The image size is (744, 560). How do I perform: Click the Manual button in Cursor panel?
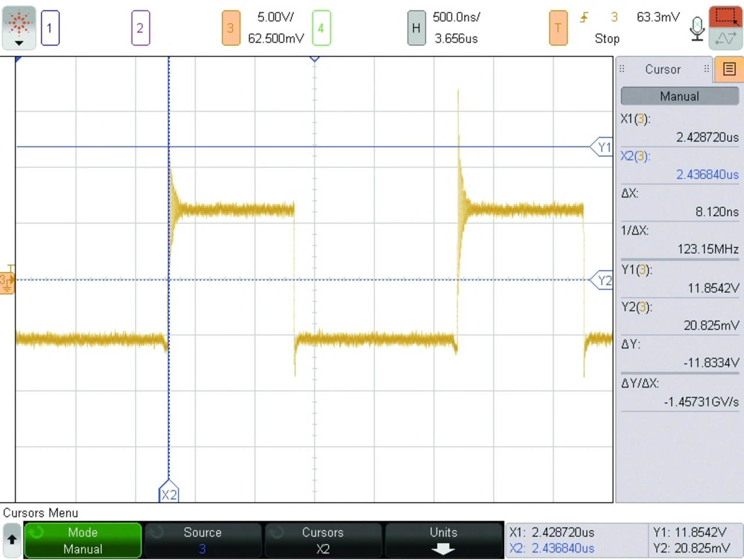tap(679, 96)
